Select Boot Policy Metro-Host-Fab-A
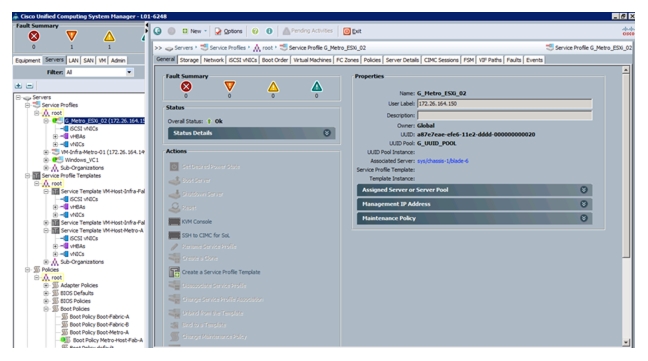Image resolution: width=648 pixels, height=361 pixels. [x=108, y=340]
